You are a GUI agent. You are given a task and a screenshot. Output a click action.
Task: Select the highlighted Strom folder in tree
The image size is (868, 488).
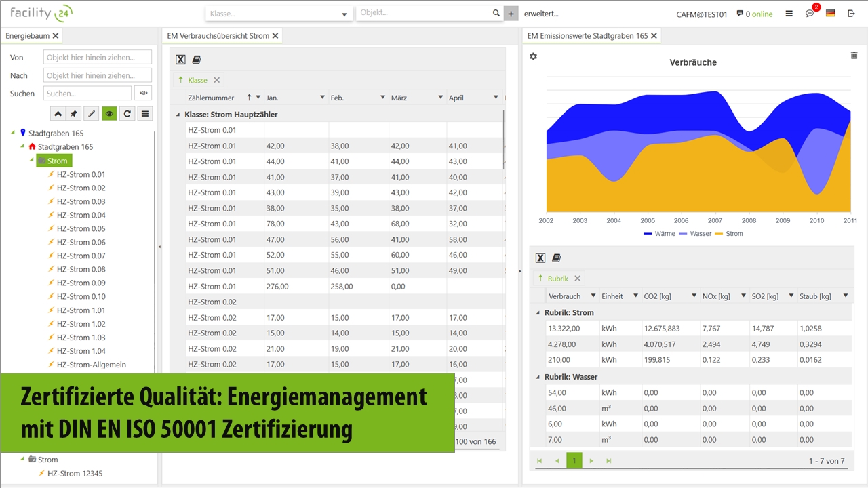point(54,161)
